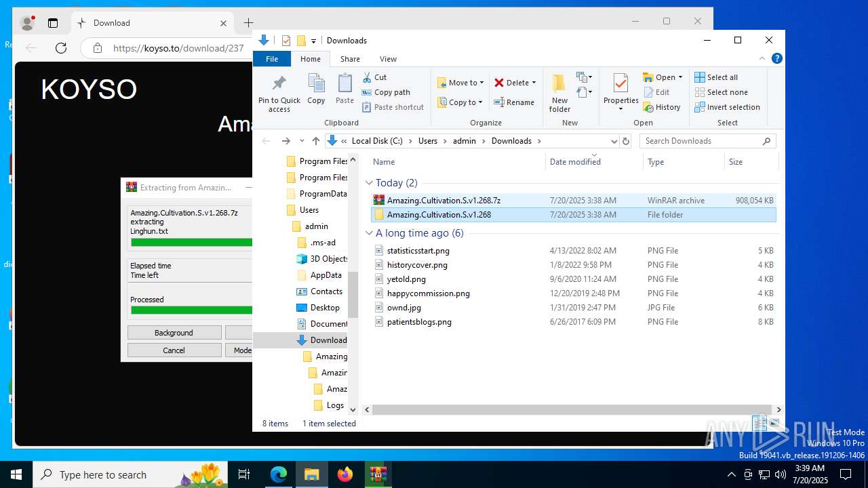
Task: Click the Paste ribbon icon
Action: click(x=344, y=89)
